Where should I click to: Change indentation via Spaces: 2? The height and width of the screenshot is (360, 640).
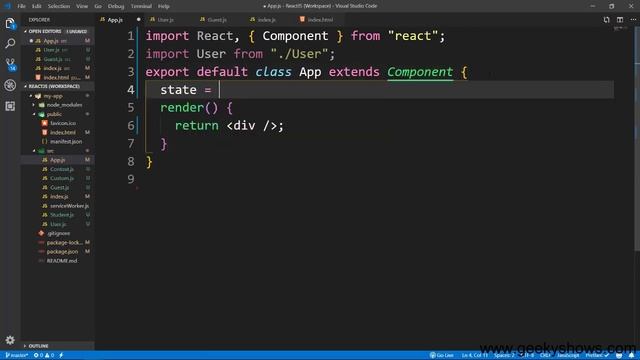(504, 356)
